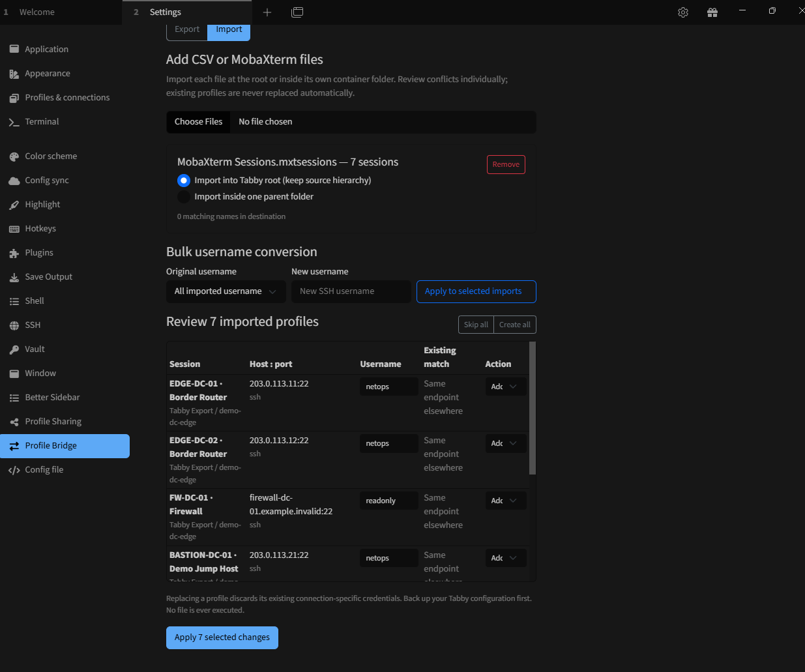This screenshot has width=805, height=672.
Task: Open the profiles selector window icon
Action: (x=297, y=12)
